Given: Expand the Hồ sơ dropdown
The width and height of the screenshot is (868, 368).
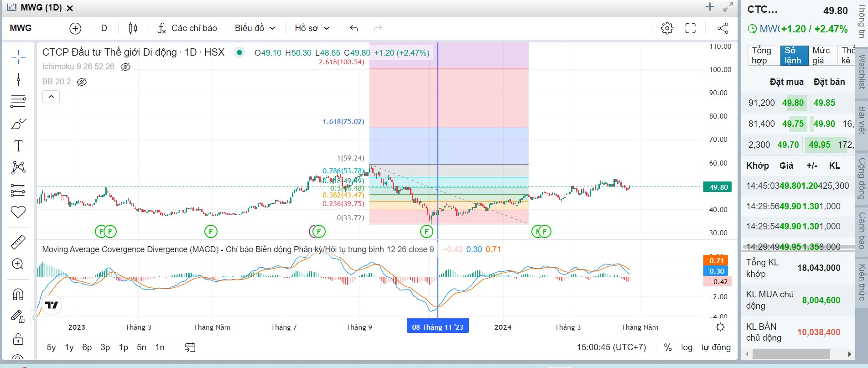Looking at the screenshot, I should (312, 28).
